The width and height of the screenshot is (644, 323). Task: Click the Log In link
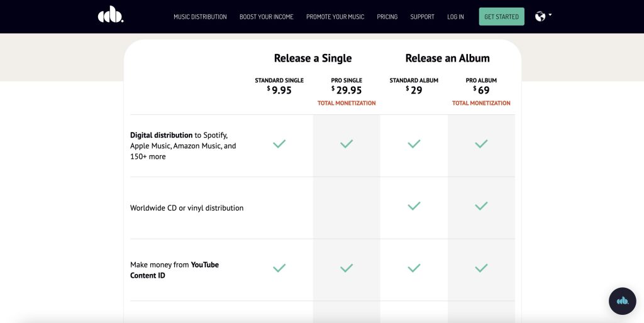pos(455,17)
